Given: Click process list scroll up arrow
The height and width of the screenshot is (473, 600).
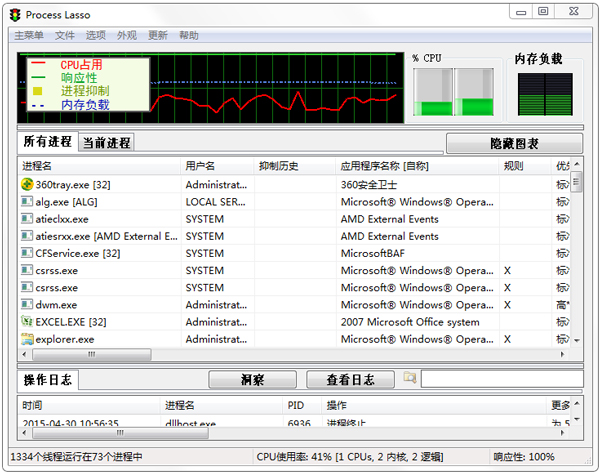Looking at the screenshot, I should pos(577,165).
